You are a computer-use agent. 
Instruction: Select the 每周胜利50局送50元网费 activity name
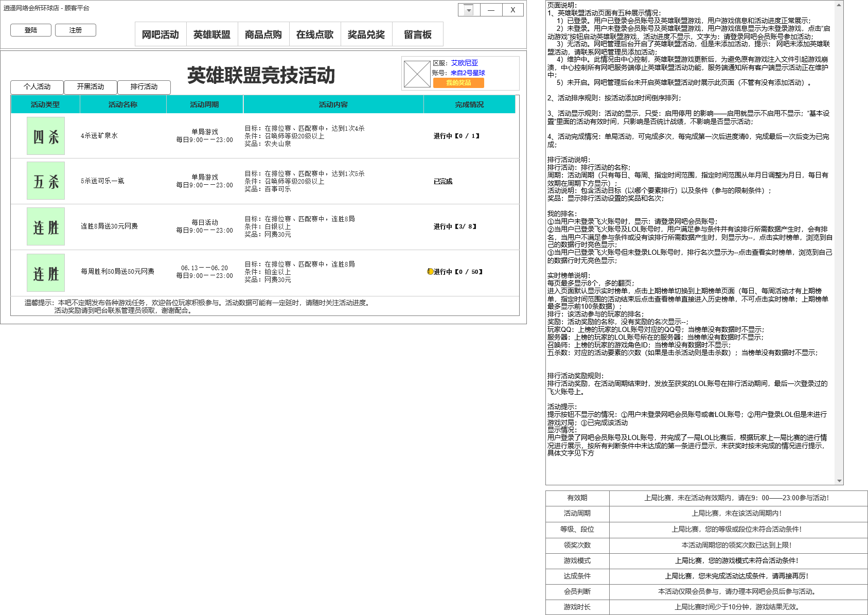pos(117,272)
